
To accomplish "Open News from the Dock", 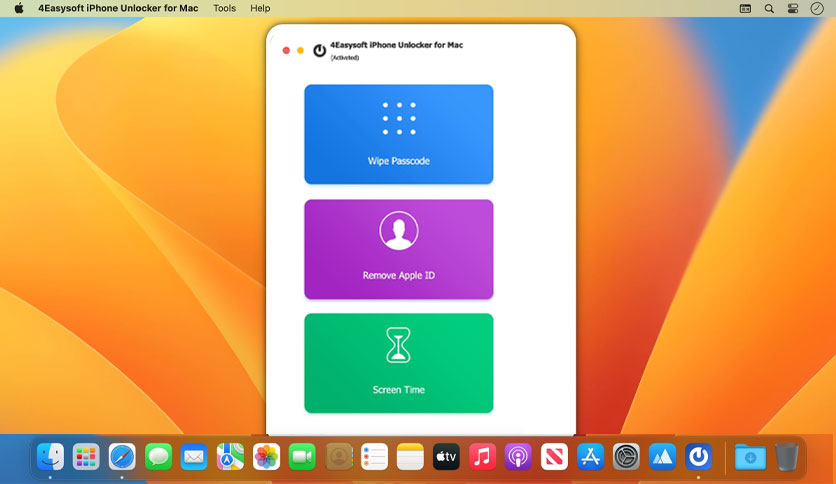I will [554, 457].
